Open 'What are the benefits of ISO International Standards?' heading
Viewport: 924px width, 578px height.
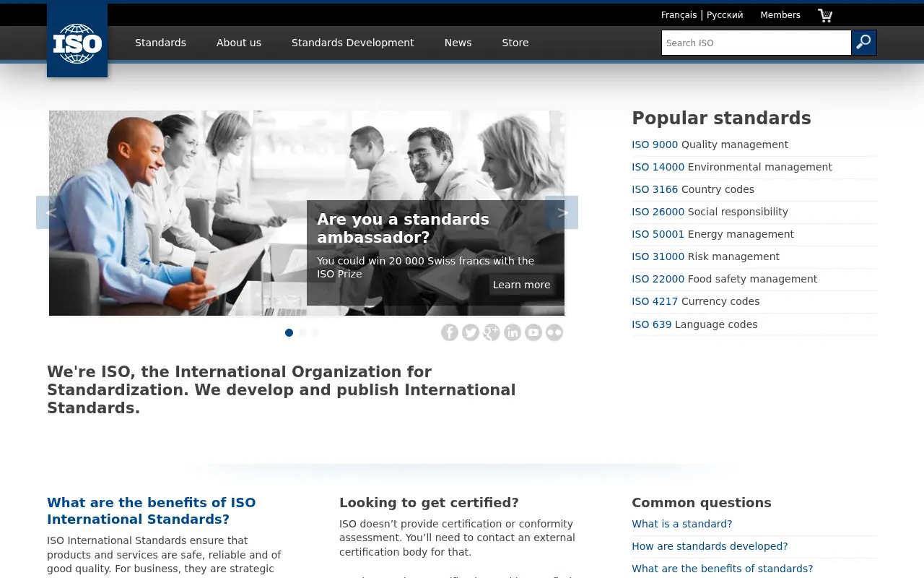(x=151, y=511)
